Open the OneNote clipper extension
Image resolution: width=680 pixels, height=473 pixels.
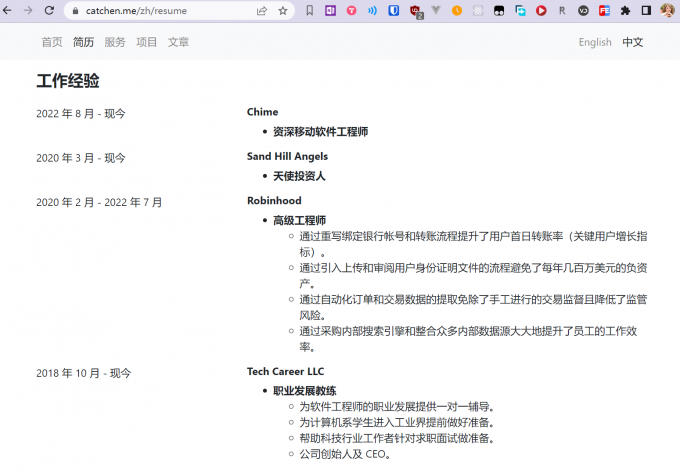[x=330, y=10]
